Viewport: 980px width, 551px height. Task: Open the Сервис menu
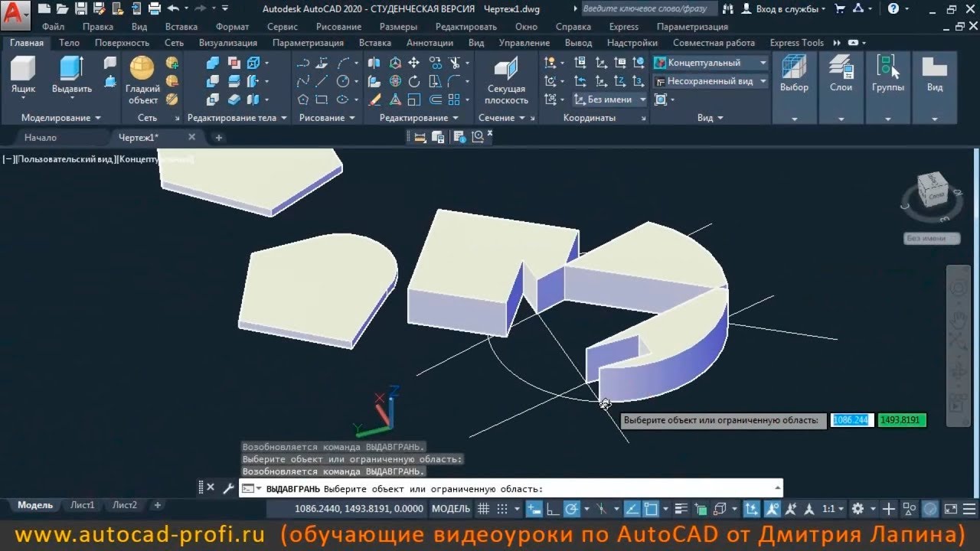tap(283, 27)
